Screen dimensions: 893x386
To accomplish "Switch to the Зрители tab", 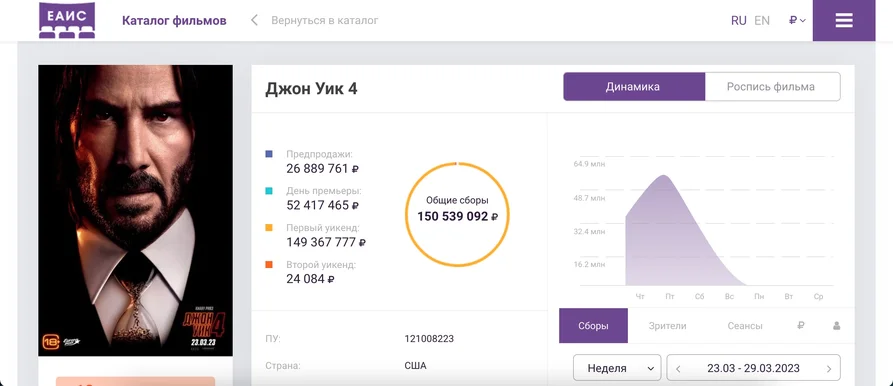I will click(x=667, y=326).
